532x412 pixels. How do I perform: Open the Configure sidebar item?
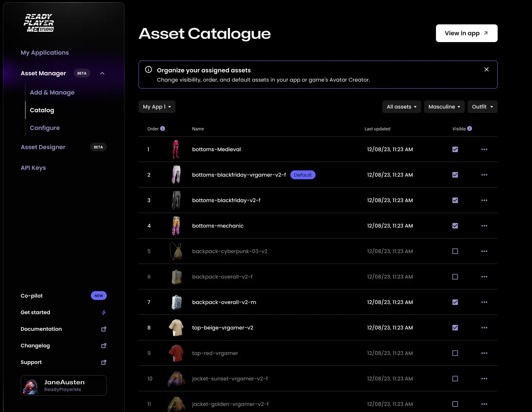45,128
